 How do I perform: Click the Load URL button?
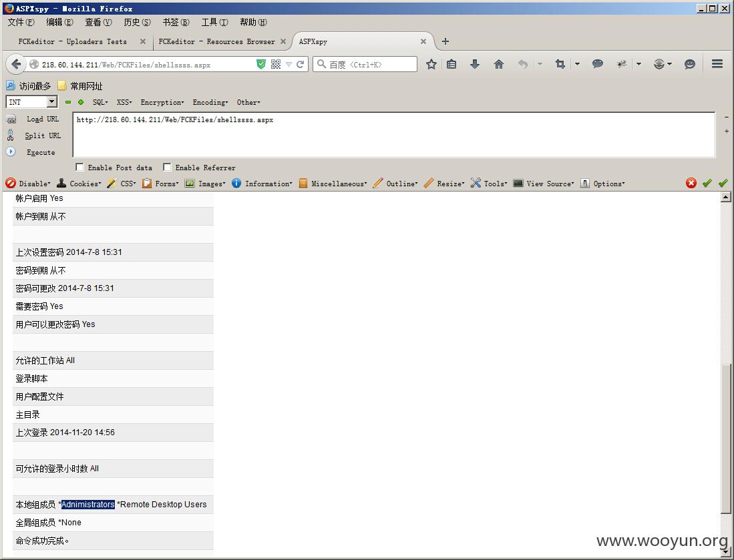point(33,119)
